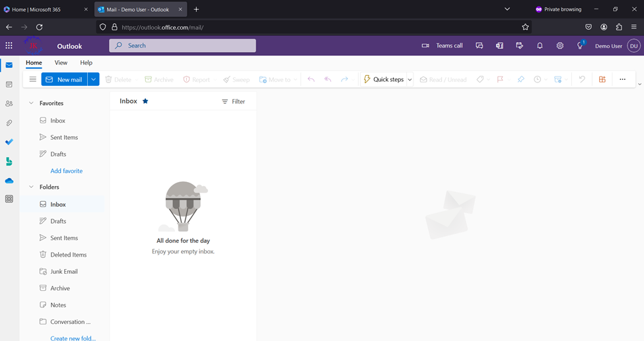The width and height of the screenshot is (644, 341).
Task: Open More options ellipsis in toolbar
Action: [623, 79]
